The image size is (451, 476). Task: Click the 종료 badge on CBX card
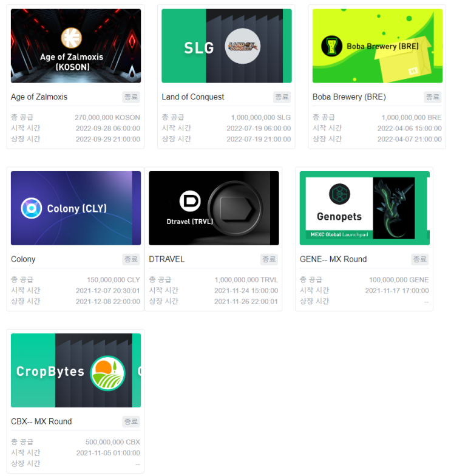131,421
